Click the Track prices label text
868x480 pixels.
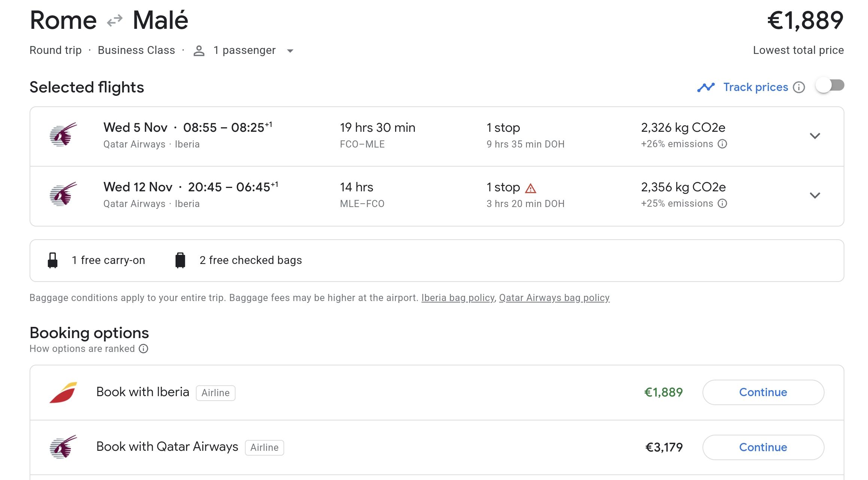(756, 87)
